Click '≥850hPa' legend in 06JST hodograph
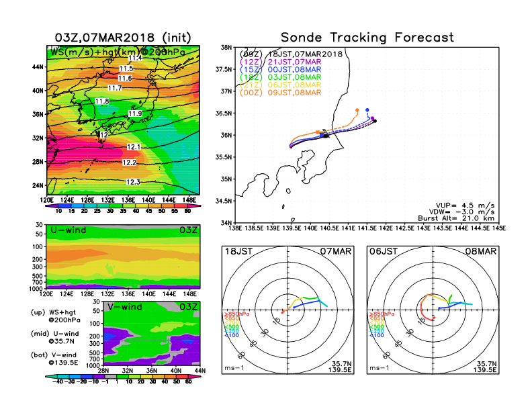The width and height of the screenshot is (532, 411). pos(382,314)
